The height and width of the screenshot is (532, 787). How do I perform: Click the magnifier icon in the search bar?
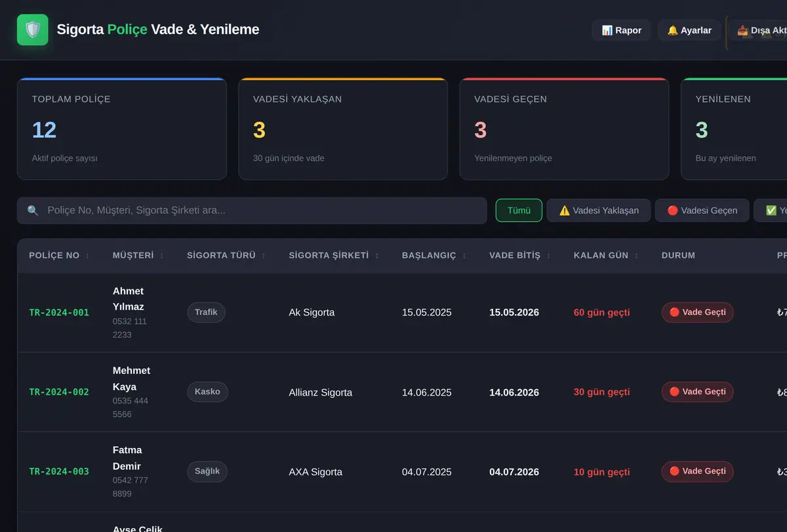(33, 211)
